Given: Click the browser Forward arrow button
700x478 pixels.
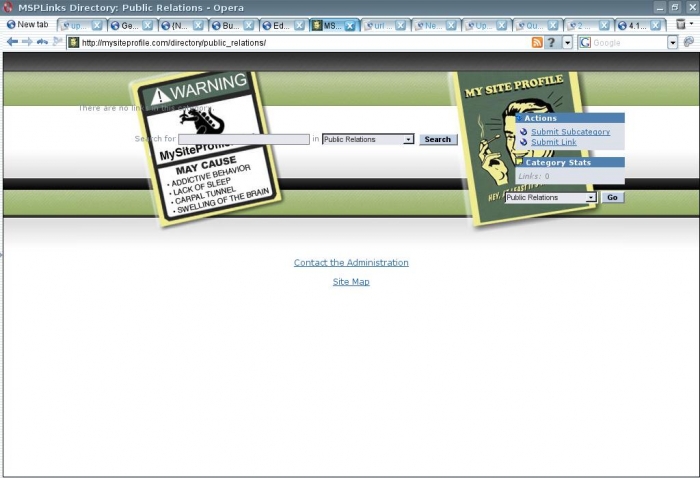Looking at the screenshot, I should (x=27, y=42).
